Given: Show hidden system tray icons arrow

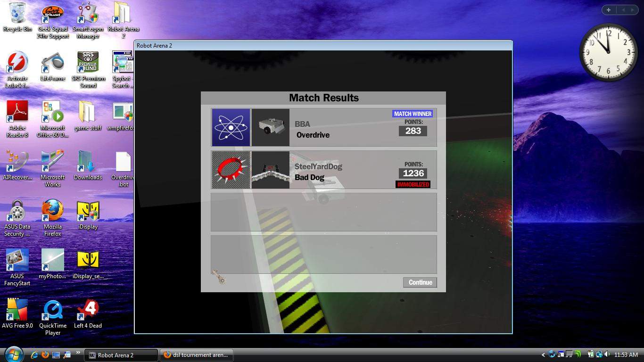Looking at the screenshot, I should pos(543,355).
